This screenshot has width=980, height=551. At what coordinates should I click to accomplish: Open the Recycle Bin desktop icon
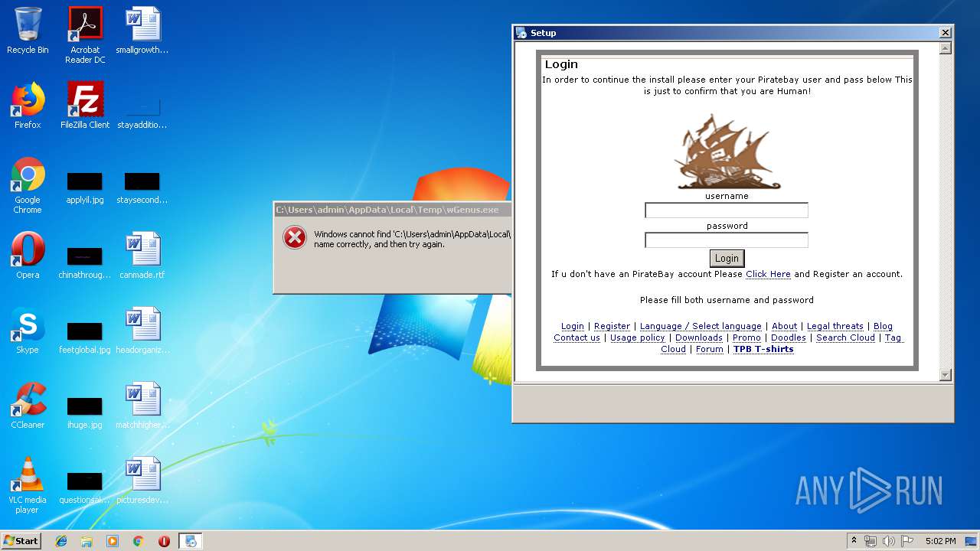point(28,31)
